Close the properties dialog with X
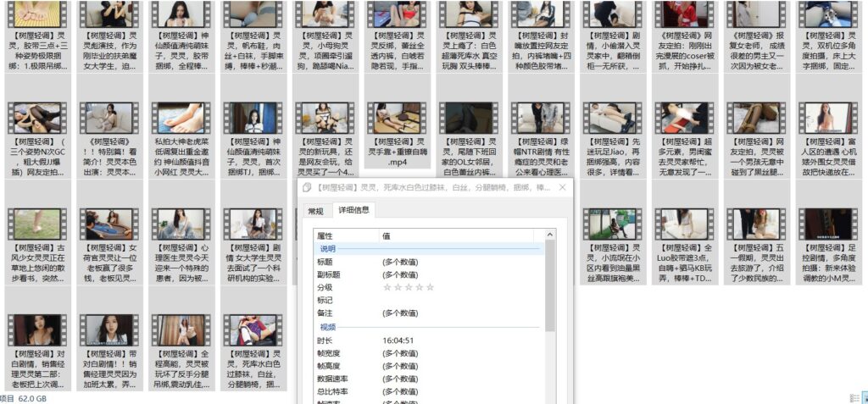Screen dimensions: 868x404 (562, 187)
